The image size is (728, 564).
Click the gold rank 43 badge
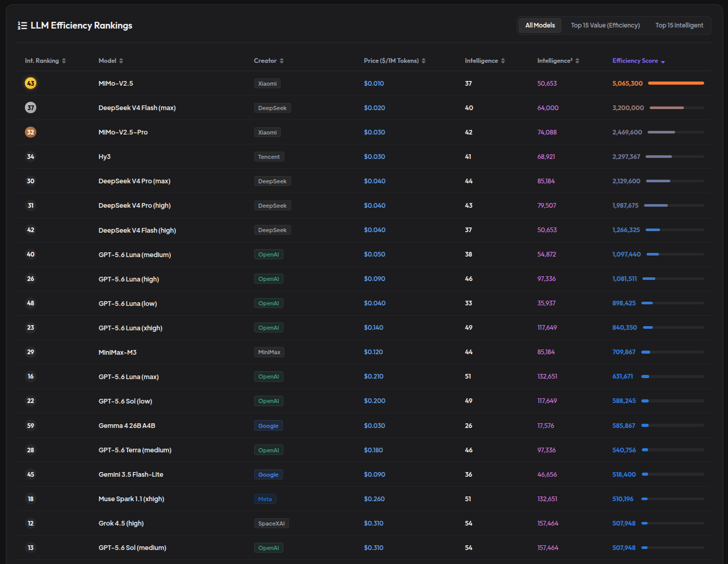31,83
